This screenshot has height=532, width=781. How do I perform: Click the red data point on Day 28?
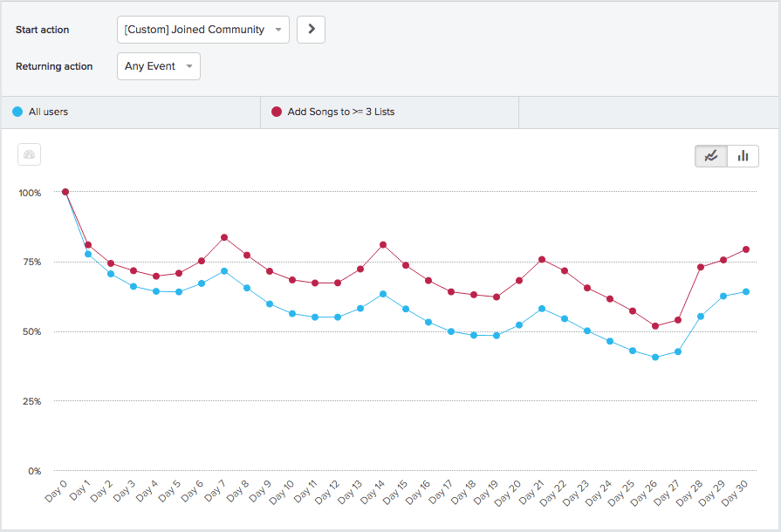pyautogui.click(x=701, y=267)
